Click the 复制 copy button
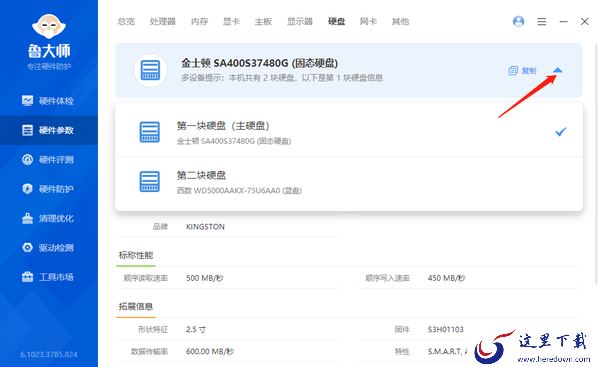 (x=522, y=71)
